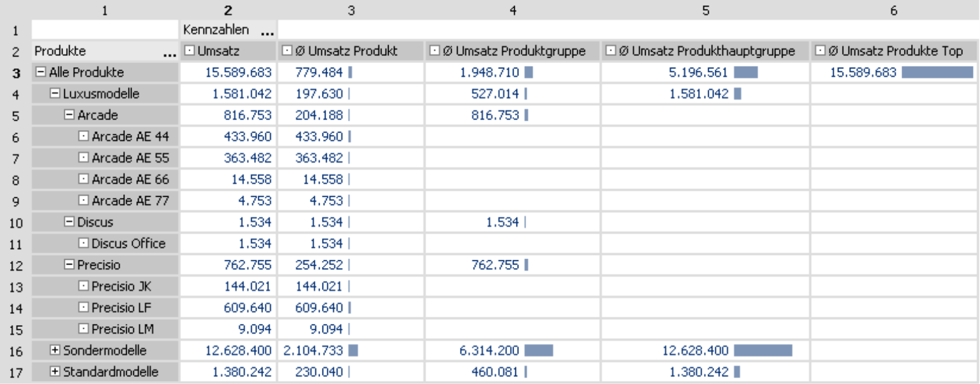Click the Sondermodelle bar showing 6.314.200
Viewport: 980px width, 384px height.
[538, 350]
